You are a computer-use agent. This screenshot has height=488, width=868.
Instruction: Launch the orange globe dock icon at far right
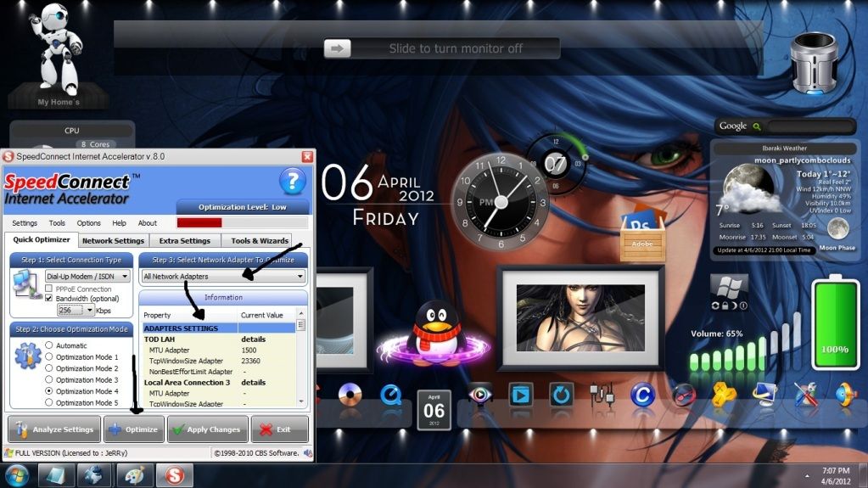tap(846, 395)
